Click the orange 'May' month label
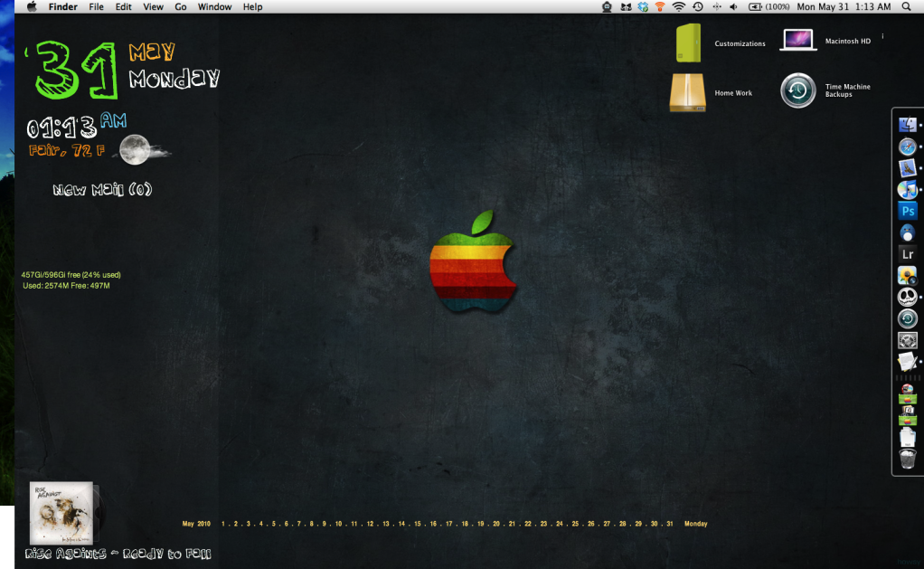The height and width of the screenshot is (569, 924). (x=152, y=52)
